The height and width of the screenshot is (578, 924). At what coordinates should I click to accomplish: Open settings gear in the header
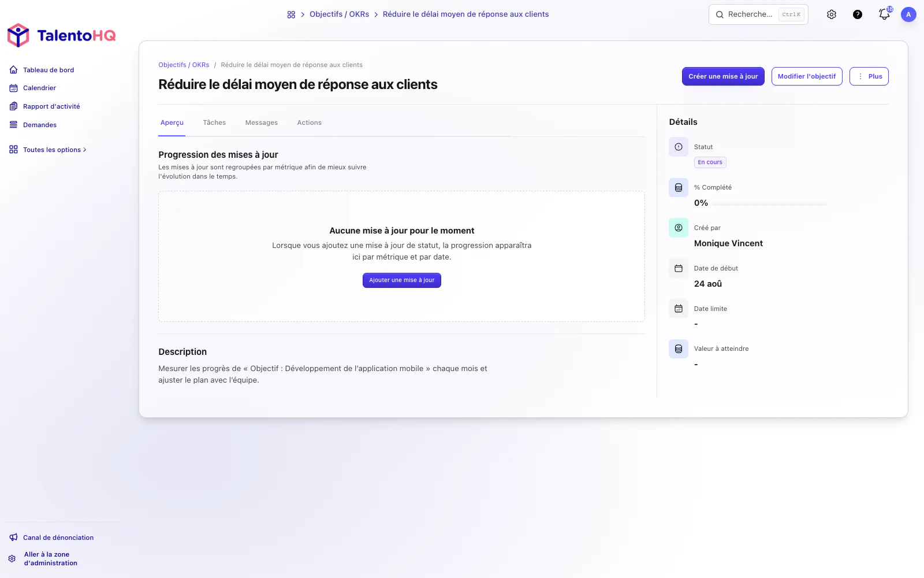832,14
